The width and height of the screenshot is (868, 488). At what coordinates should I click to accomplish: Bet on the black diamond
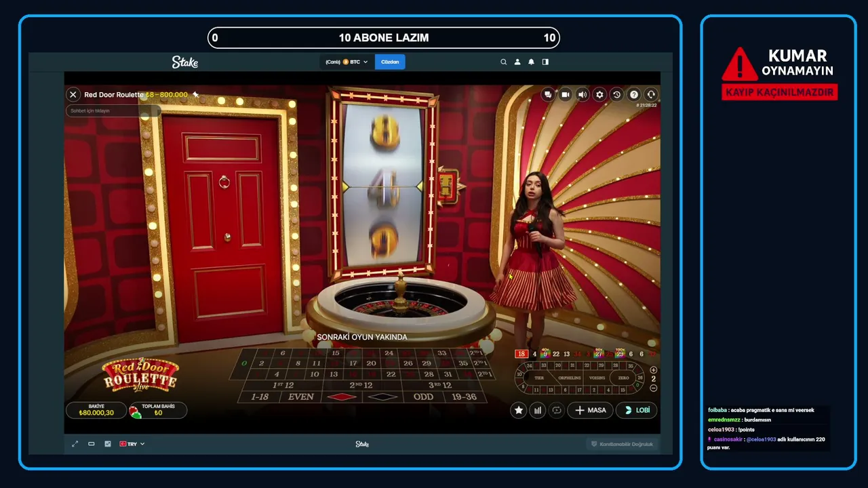(x=384, y=396)
